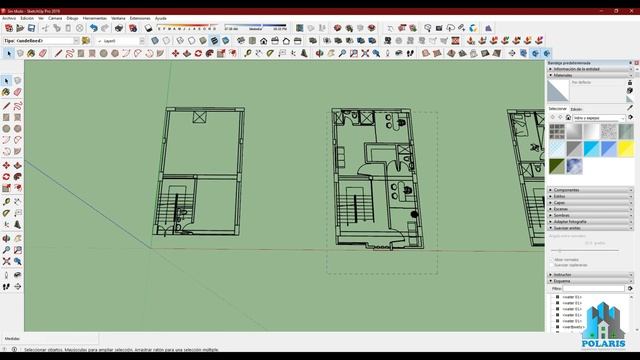Viewport: 640px width, 360px height.
Task: Expand the Estilos panel
Action: tap(590, 196)
